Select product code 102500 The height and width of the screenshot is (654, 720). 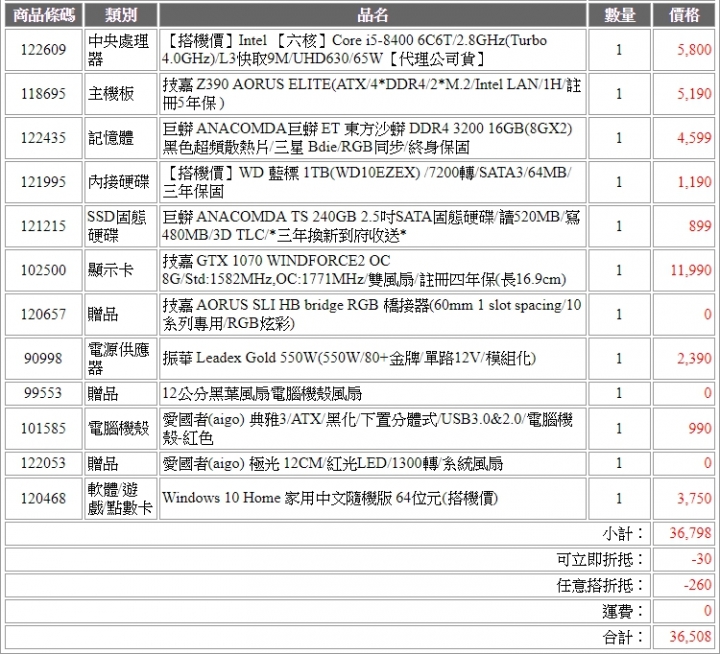click(44, 270)
